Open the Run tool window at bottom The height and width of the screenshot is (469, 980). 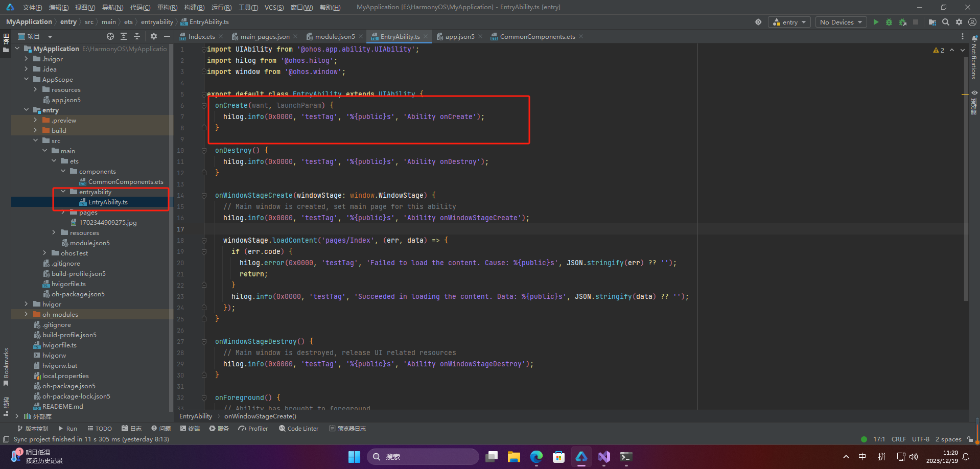[67, 429]
